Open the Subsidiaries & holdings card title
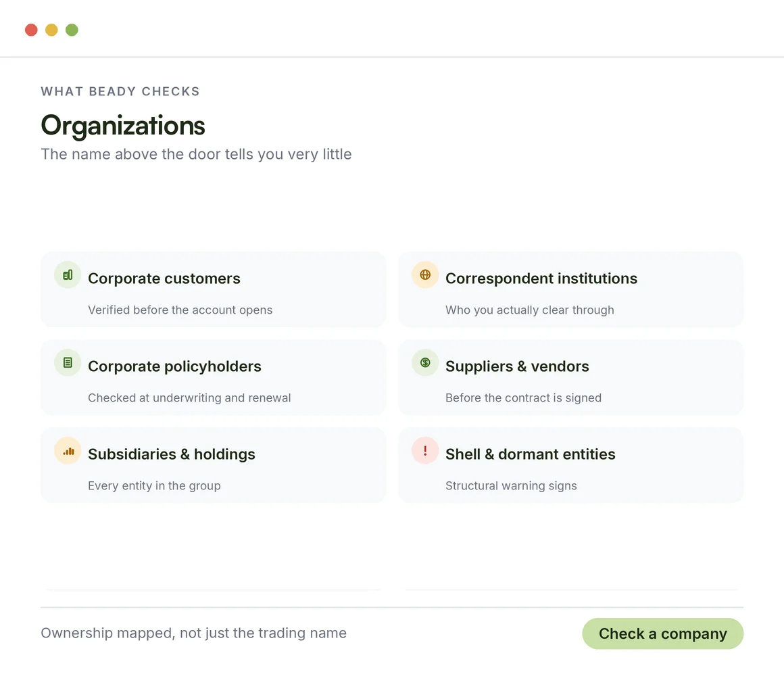This screenshot has width=784, height=676. (172, 454)
